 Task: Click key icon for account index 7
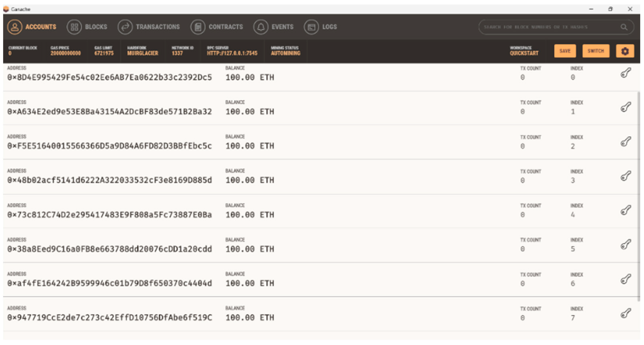tap(626, 313)
